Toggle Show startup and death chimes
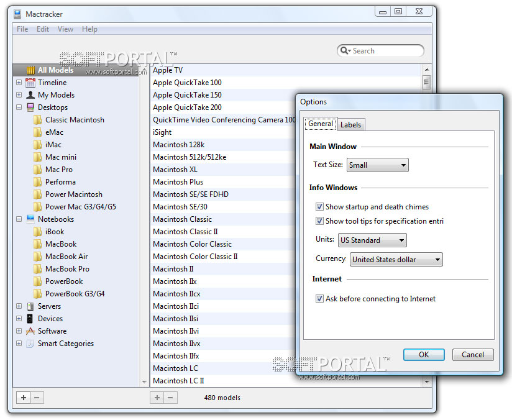The image size is (512, 420). coord(319,206)
